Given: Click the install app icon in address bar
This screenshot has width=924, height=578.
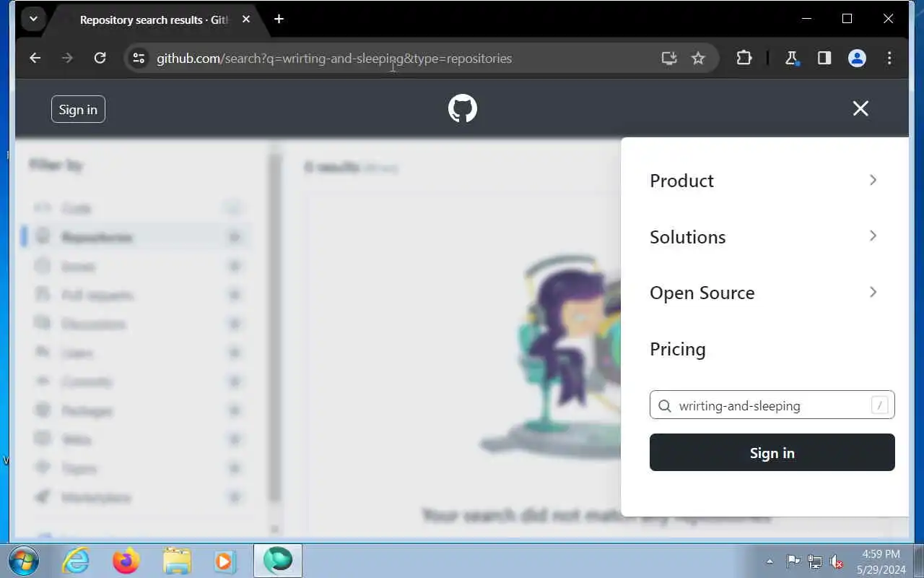Looking at the screenshot, I should [x=669, y=58].
